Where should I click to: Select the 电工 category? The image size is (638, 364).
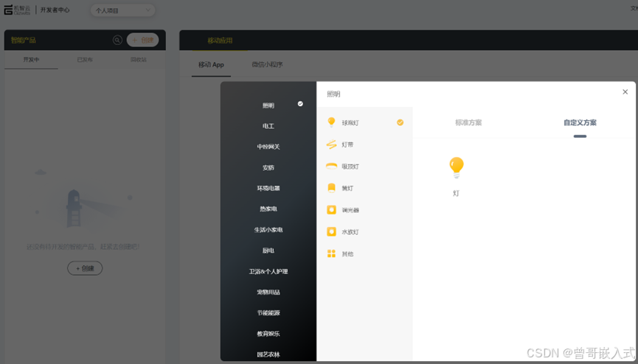[268, 126]
